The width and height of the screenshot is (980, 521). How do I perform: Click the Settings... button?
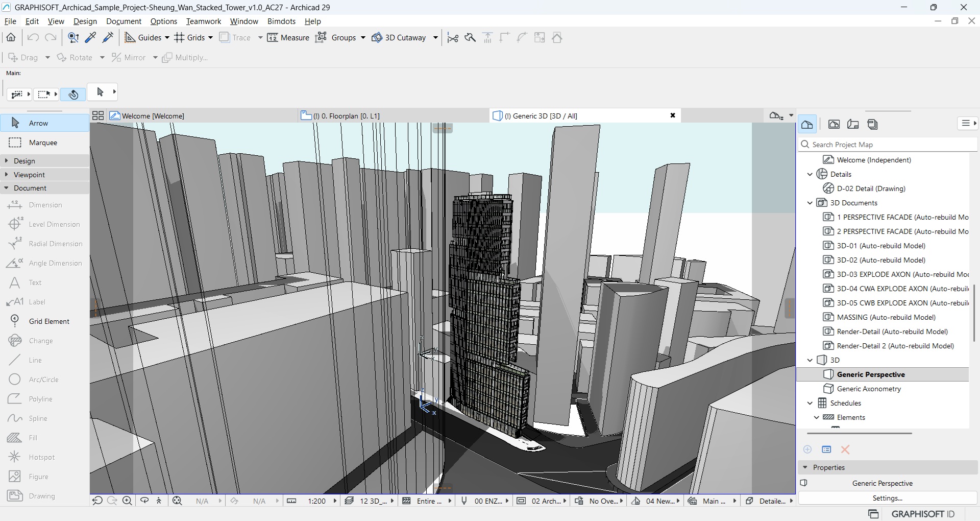(x=887, y=498)
